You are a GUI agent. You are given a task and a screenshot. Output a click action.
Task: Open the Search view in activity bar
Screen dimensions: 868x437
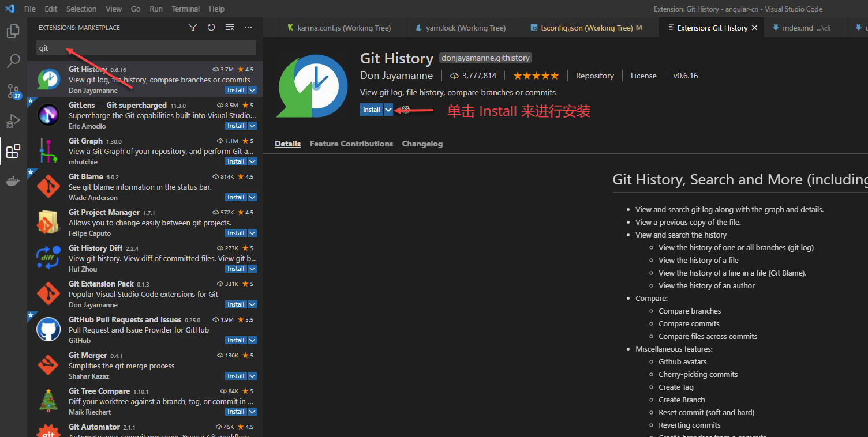click(x=13, y=61)
